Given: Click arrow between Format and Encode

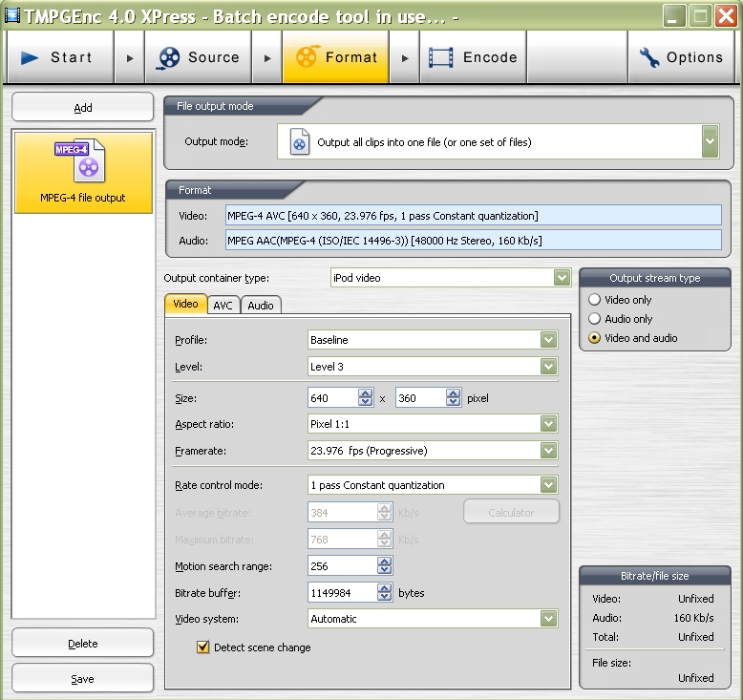Looking at the screenshot, I should [x=405, y=58].
